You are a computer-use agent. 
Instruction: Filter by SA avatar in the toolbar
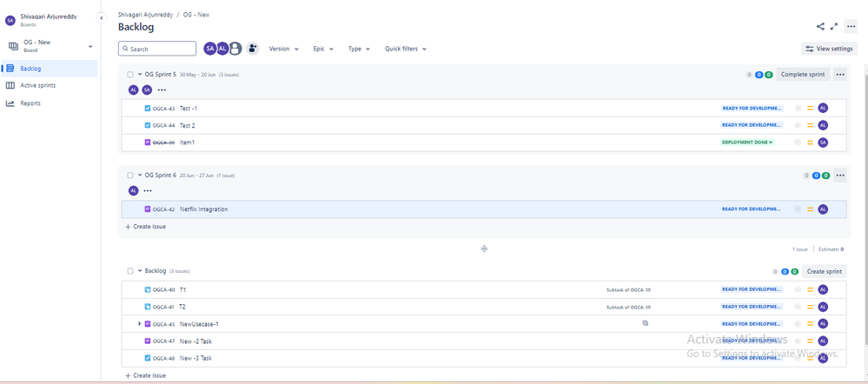pos(209,49)
